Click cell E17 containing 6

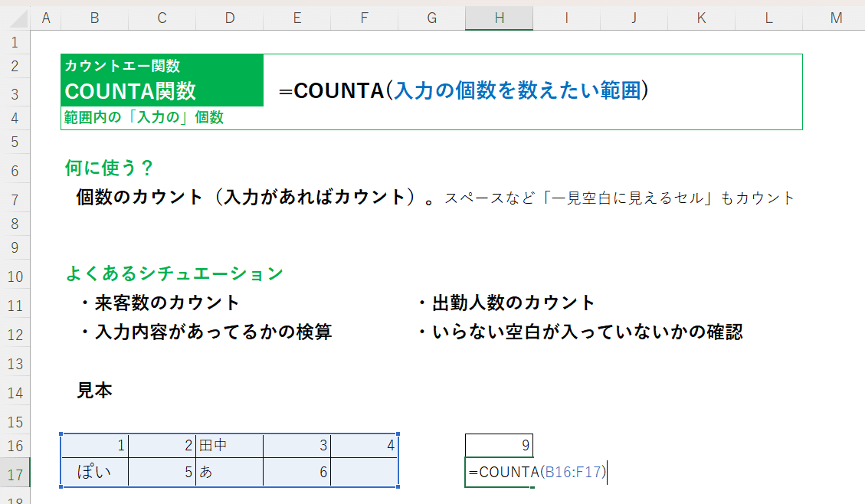coord(297,472)
